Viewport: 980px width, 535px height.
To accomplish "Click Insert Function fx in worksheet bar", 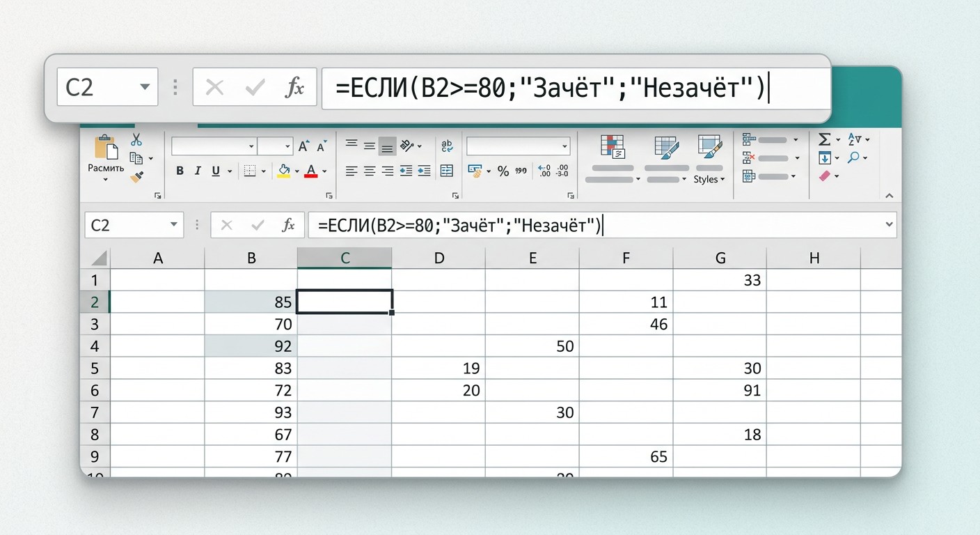I will click(x=288, y=225).
